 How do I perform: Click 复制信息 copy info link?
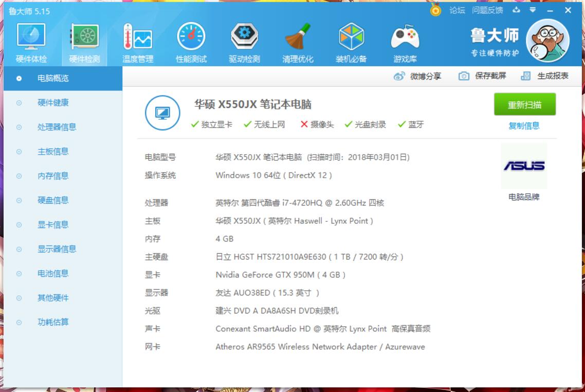(524, 126)
